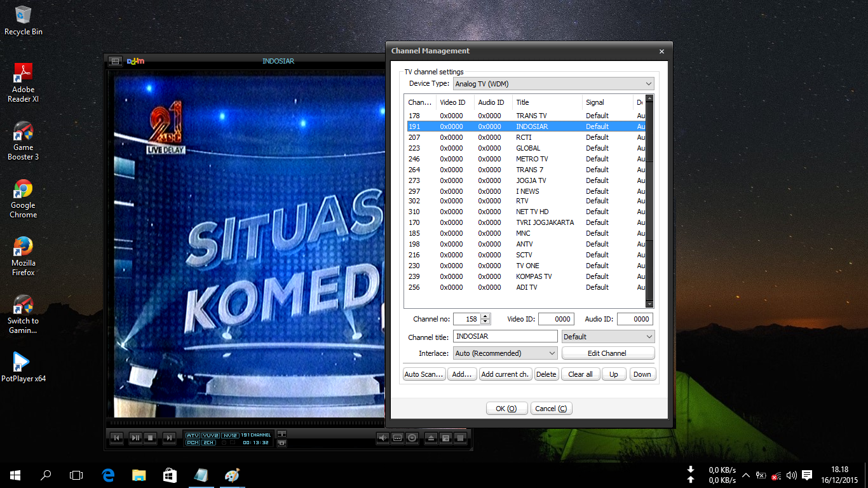Select the TVRI JOGJAKARTA channel row
868x488 pixels.
[525, 222]
